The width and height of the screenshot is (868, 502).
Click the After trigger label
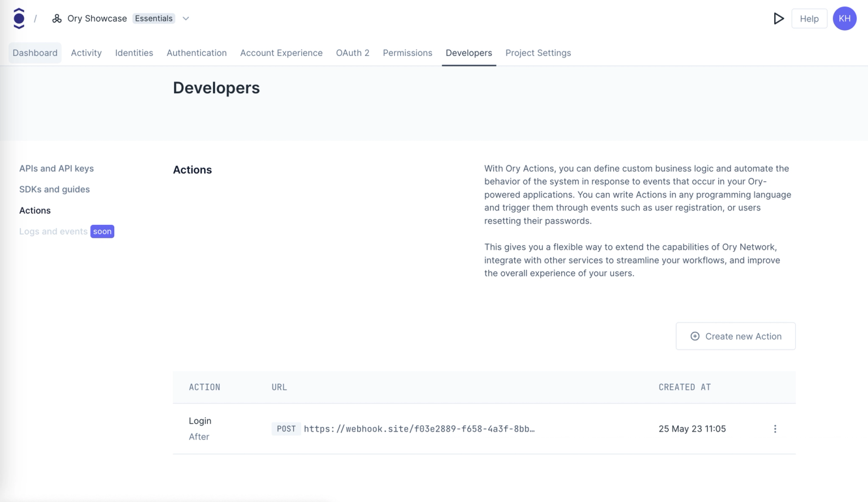click(199, 436)
